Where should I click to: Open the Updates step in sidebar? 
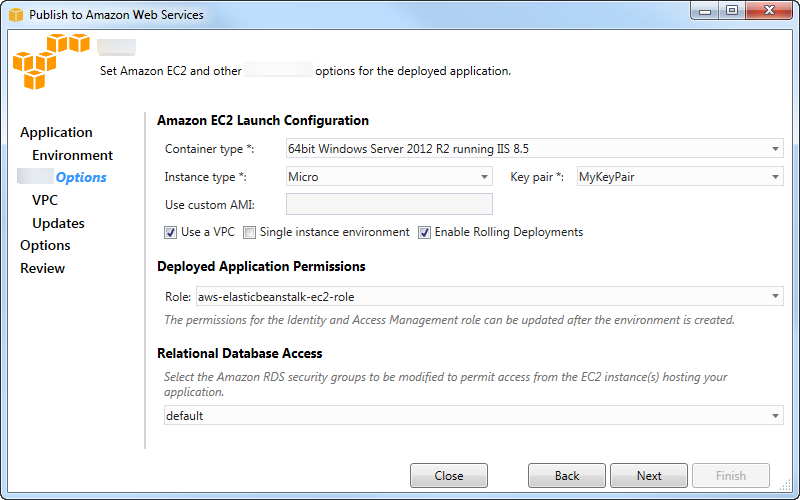click(58, 223)
